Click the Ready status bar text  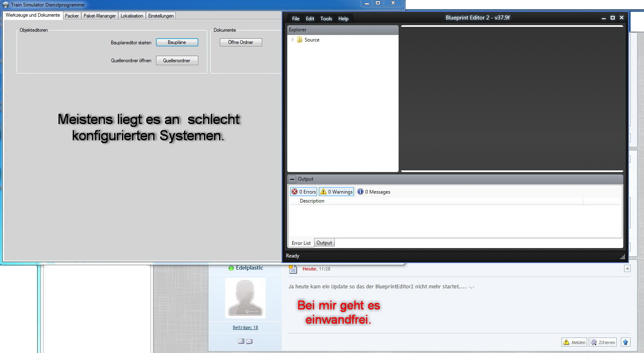pyautogui.click(x=293, y=256)
